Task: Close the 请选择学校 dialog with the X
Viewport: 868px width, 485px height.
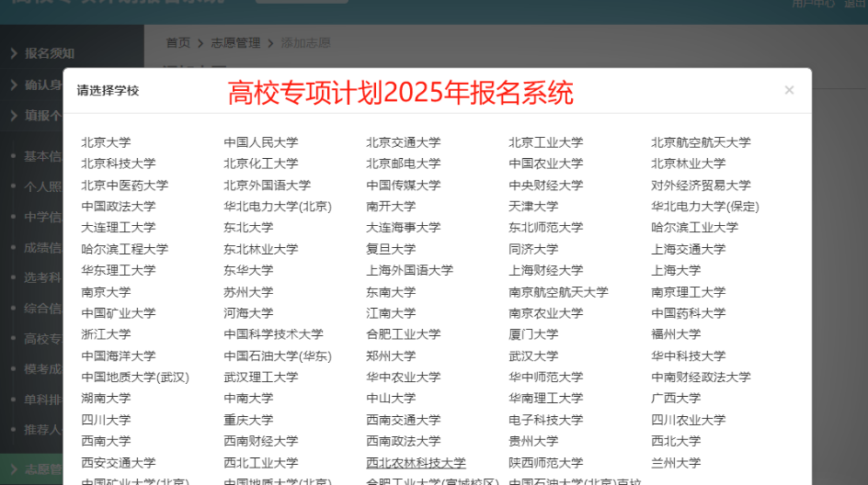Action: [x=789, y=90]
